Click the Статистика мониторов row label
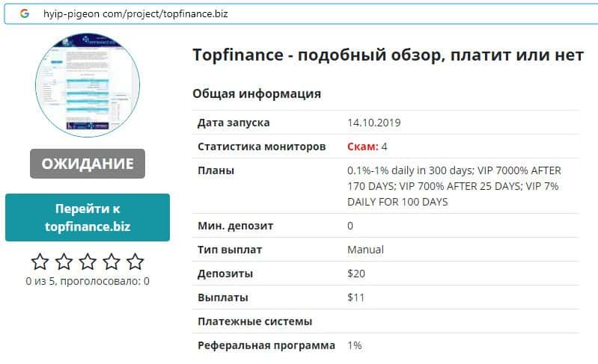This screenshot has height=364, width=598. coord(261,147)
